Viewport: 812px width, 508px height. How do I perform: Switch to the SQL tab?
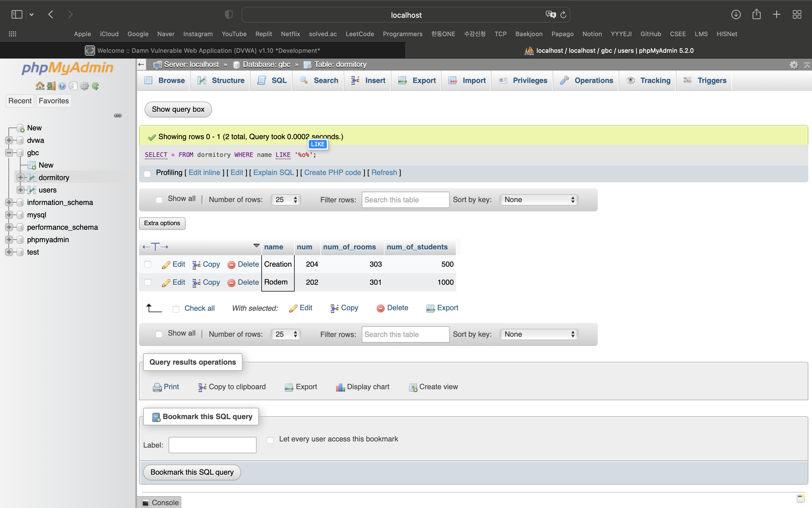pyautogui.click(x=272, y=81)
